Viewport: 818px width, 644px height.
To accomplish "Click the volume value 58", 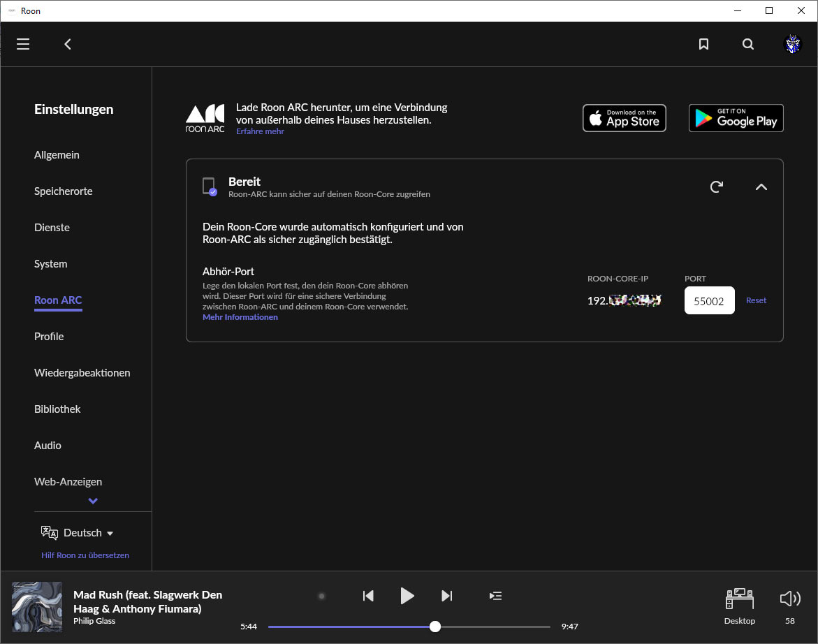I will click(x=790, y=621).
